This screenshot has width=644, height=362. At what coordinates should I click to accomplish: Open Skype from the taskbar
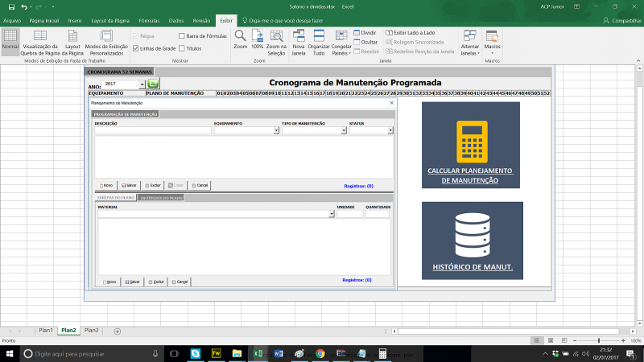click(x=196, y=353)
